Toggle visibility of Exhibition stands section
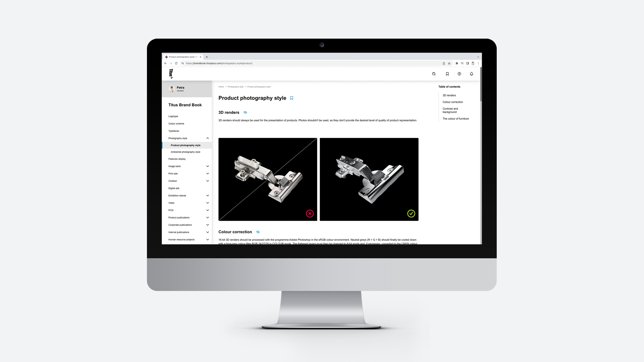 click(x=207, y=195)
